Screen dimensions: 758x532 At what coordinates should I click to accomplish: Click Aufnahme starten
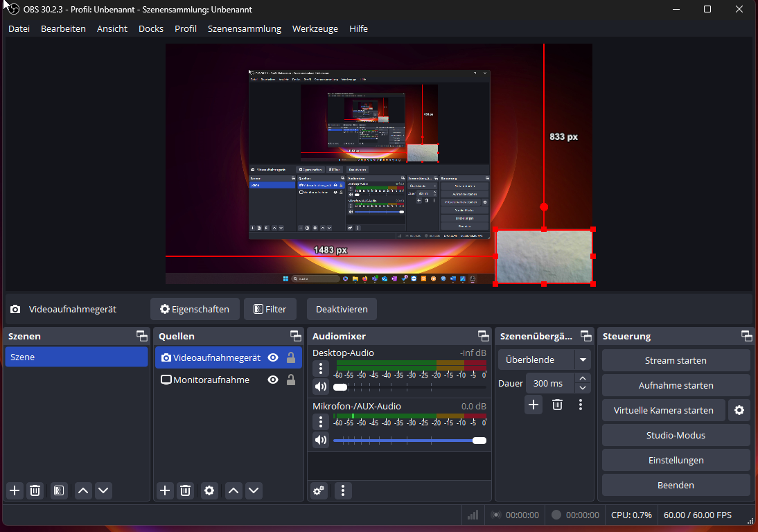676,386
